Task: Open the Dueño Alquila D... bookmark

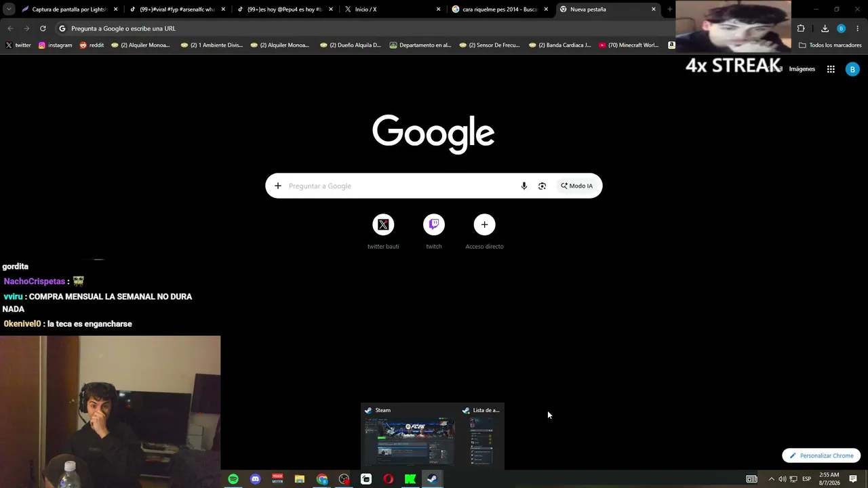Action: coord(351,45)
